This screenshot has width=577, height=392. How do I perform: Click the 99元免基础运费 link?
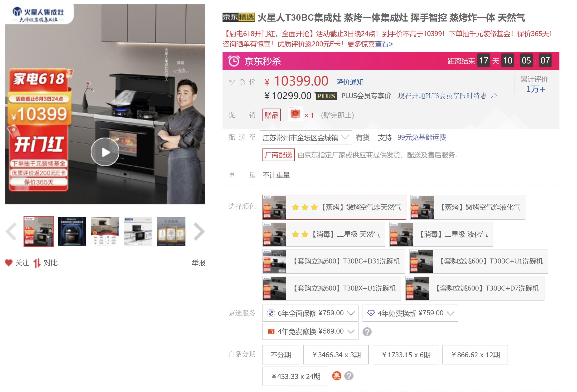[x=421, y=138]
